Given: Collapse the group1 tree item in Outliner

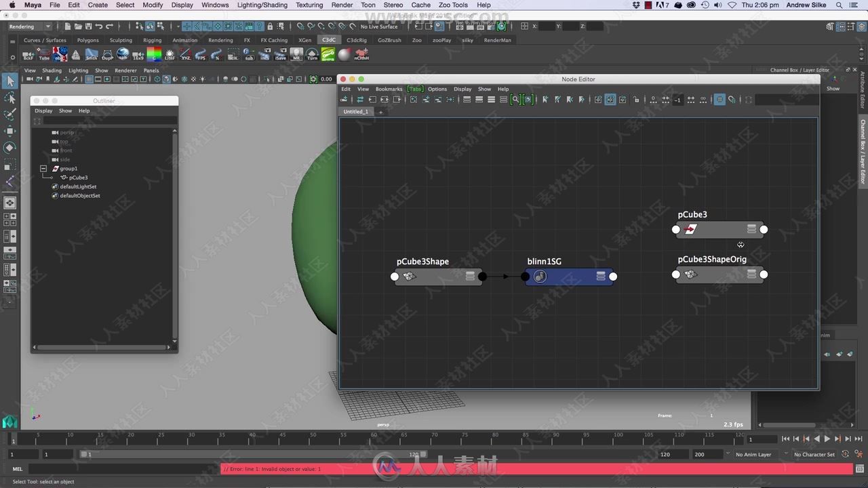Looking at the screenshot, I should [43, 168].
